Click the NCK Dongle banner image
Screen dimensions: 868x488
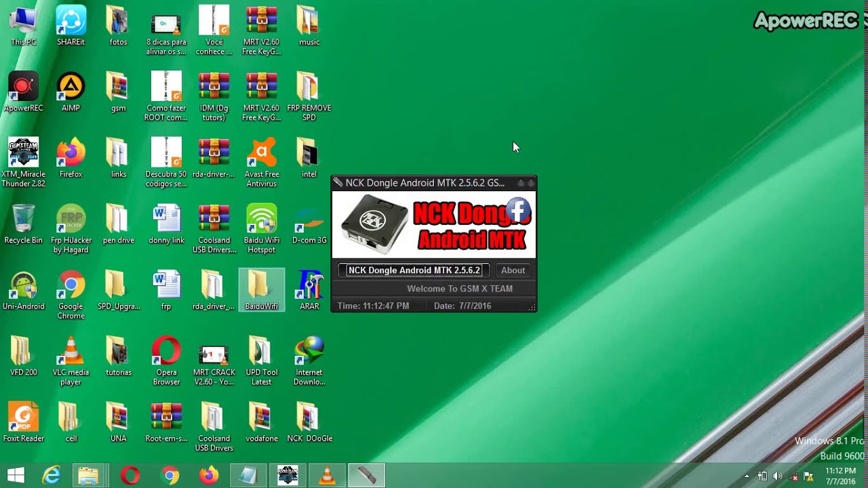(x=434, y=224)
